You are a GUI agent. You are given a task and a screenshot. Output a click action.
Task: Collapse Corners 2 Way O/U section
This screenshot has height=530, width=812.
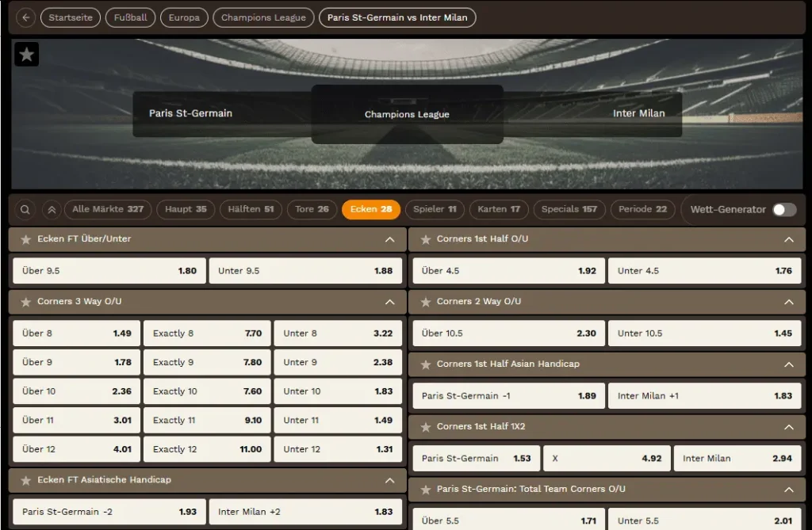[x=789, y=303]
